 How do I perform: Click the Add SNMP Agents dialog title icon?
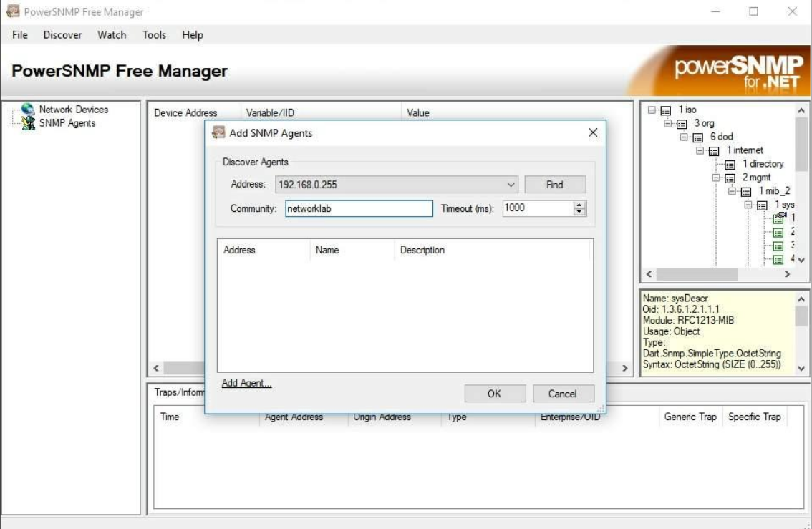218,132
